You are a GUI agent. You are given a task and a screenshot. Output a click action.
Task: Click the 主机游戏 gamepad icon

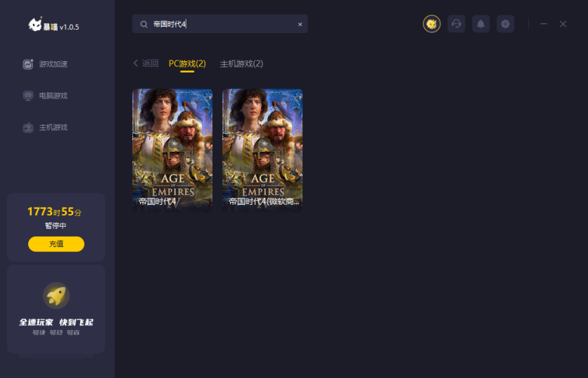(28, 127)
